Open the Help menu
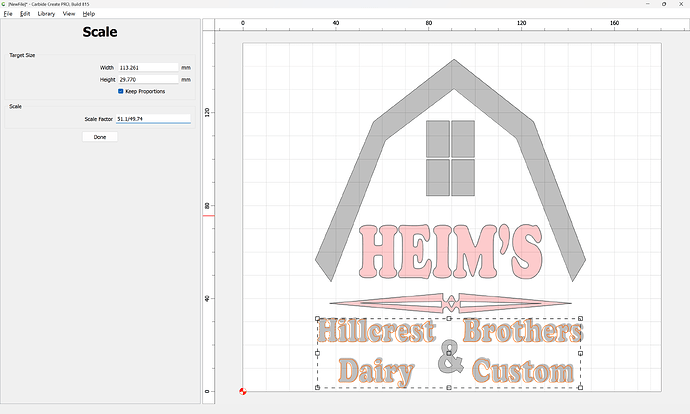The width and height of the screenshot is (690, 414). click(88, 14)
